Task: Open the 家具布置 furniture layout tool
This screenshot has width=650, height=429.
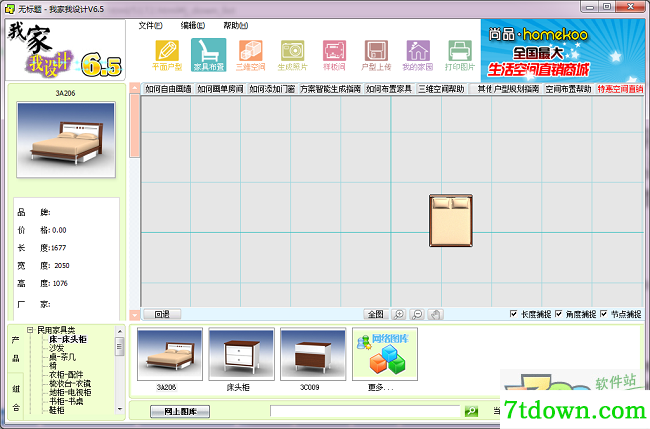Action: (x=209, y=55)
